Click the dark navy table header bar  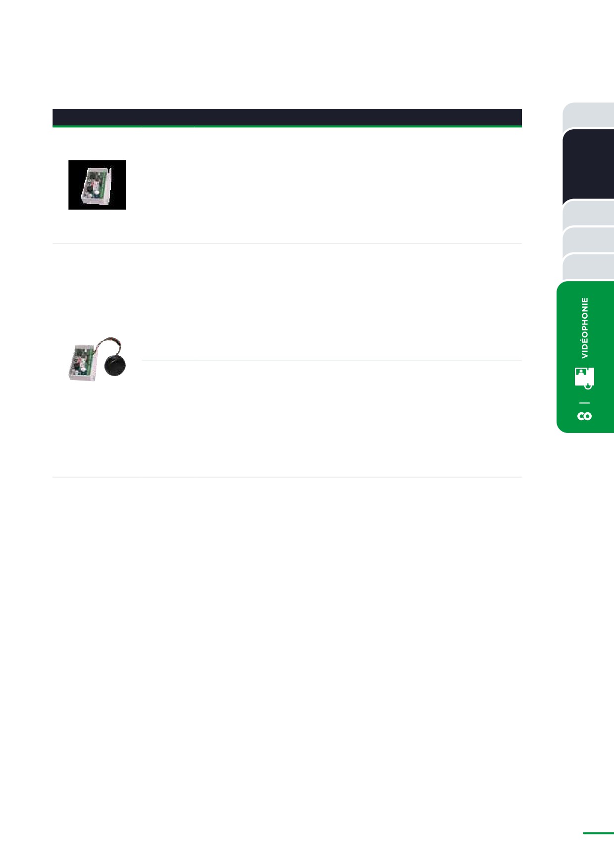[x=287, y=117]
